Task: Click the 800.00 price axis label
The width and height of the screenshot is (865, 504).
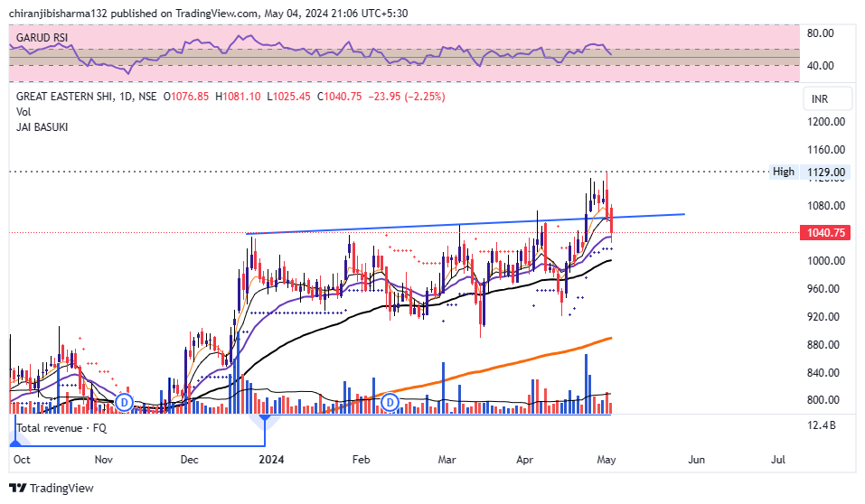Action: [823, 400]
